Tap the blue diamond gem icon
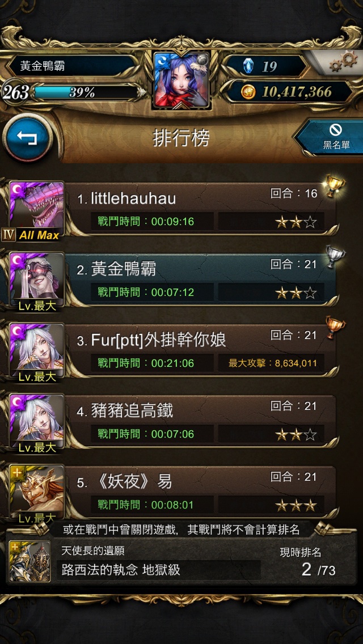The height and width of the screenshot is (644, 363). (x=249, y=66)
